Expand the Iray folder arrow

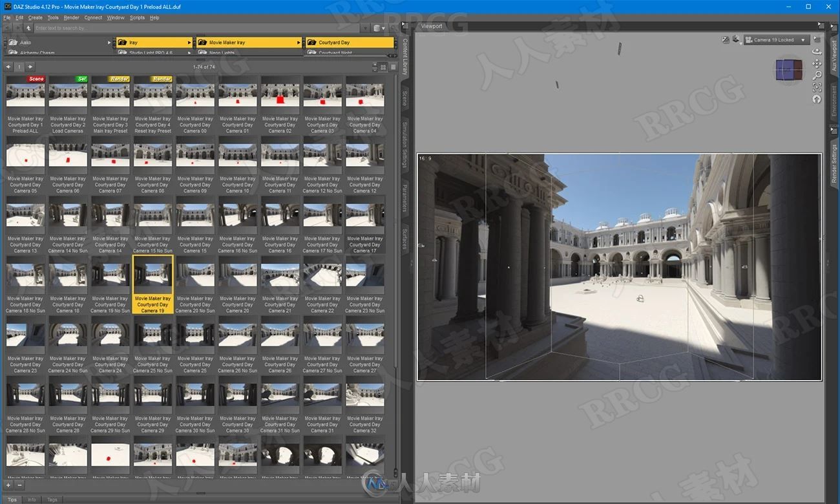pyautogui.click(x=189, y=43)
